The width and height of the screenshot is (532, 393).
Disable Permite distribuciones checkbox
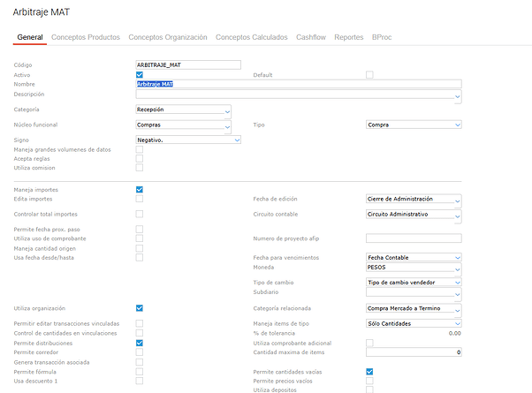(140, 342)
